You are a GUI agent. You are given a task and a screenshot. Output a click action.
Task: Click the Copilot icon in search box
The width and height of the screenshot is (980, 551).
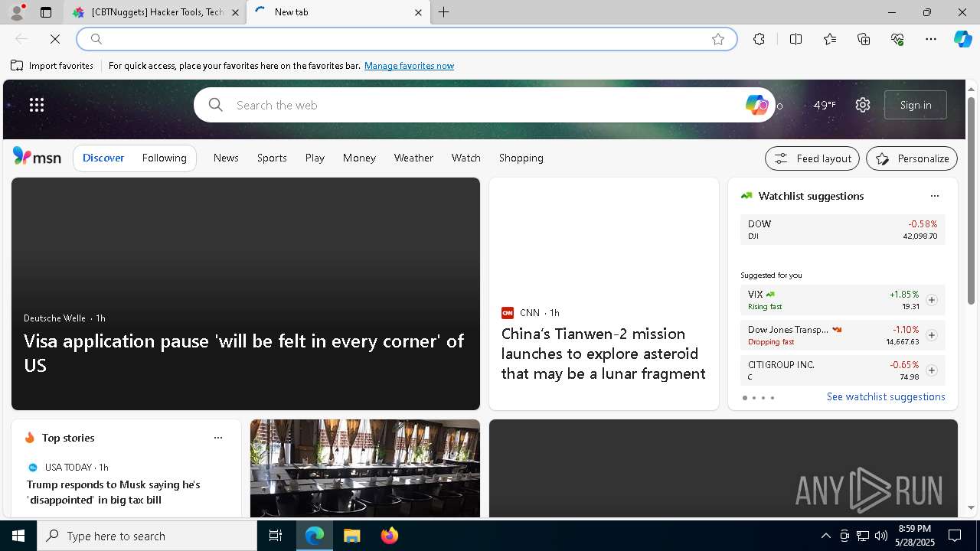click(756, 105)
